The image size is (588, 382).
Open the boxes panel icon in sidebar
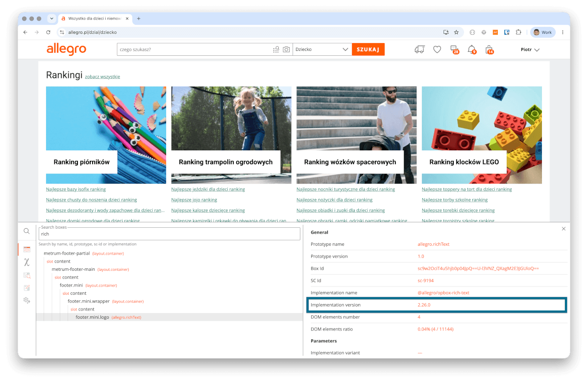click(26, 249)
